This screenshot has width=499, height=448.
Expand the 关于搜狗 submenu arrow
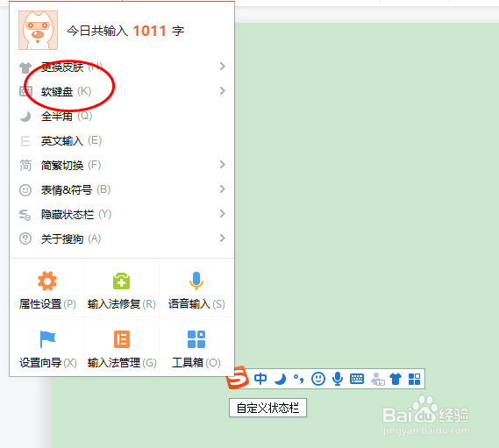pos(223,238)
